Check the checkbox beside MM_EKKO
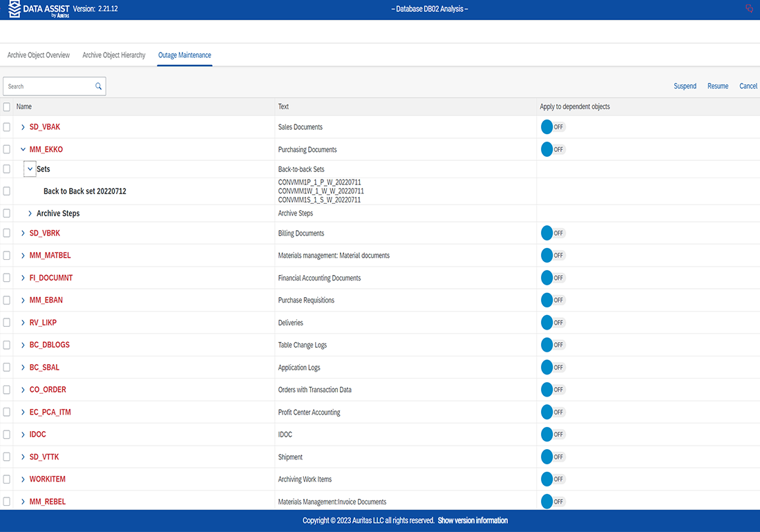Viewport: 760px width, 532px height. [x=6, y=149]
